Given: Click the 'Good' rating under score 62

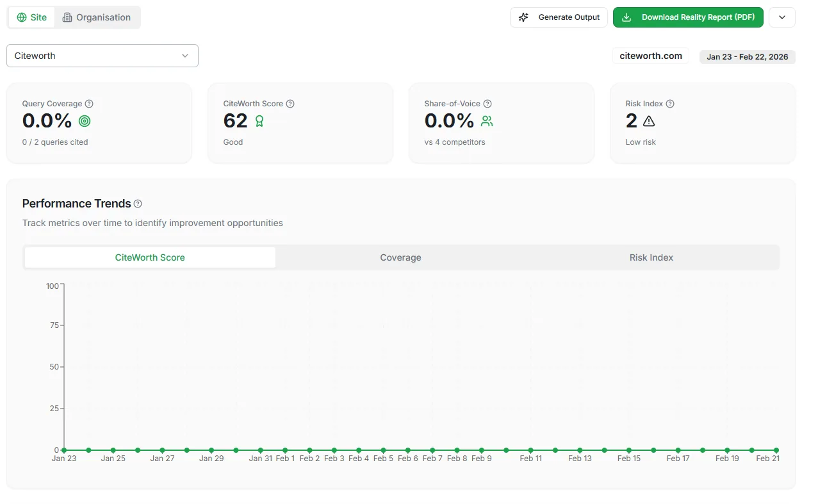Looking at the screenshot, I should pyautogui.click(x=233, y=142).
